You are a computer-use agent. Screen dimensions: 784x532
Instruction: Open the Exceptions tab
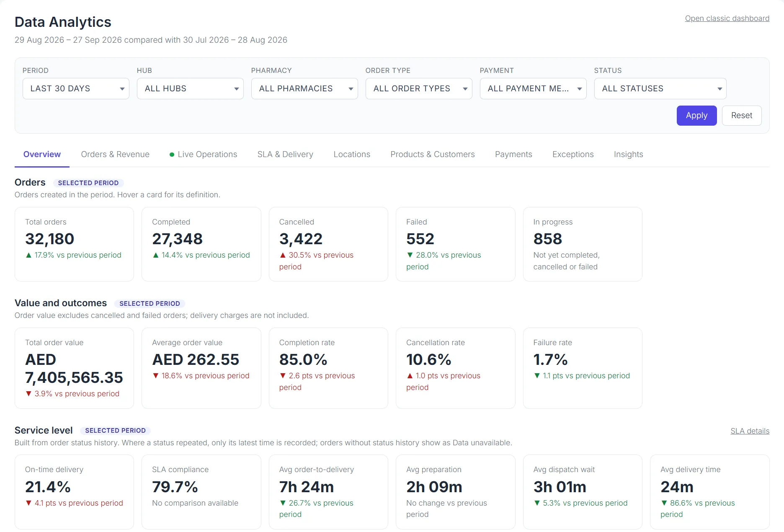click(x=573, y=154)
